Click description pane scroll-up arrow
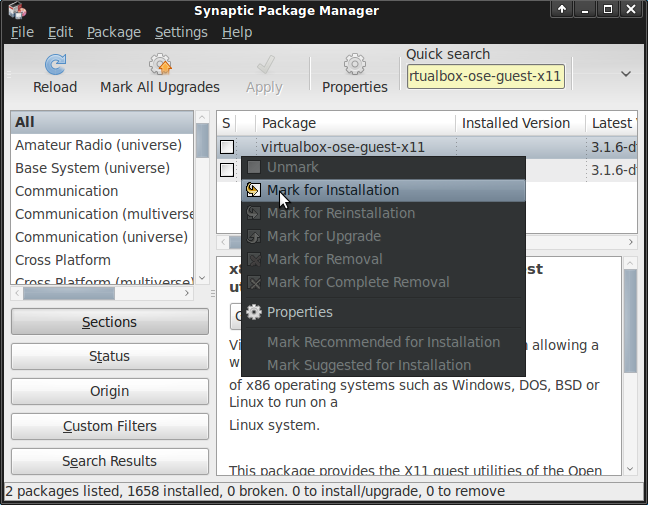Screen dimensions: 648x505 click(x=630, y=263)
